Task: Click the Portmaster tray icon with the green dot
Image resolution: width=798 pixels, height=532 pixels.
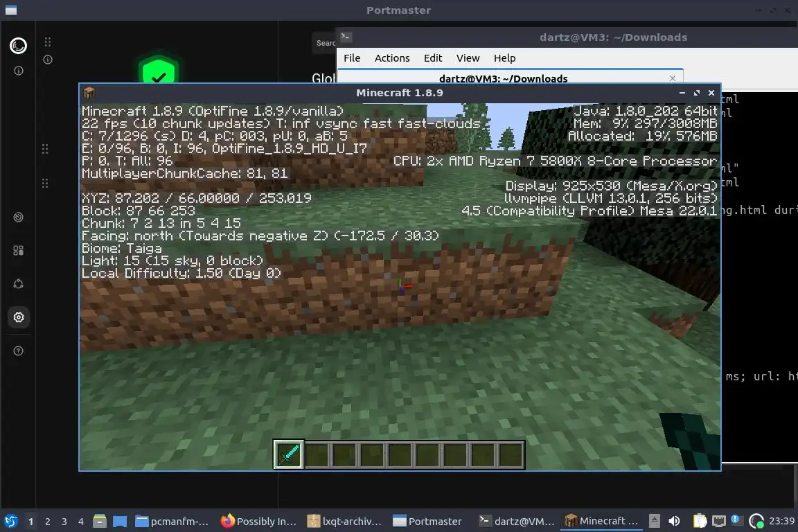Action: tap(756, 521)
